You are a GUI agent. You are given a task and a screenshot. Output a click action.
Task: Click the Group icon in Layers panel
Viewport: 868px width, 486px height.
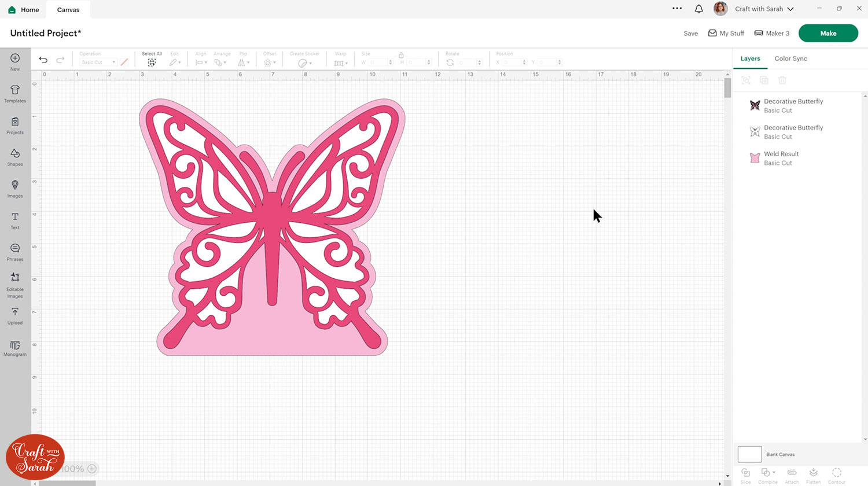[x=746, y=80]
